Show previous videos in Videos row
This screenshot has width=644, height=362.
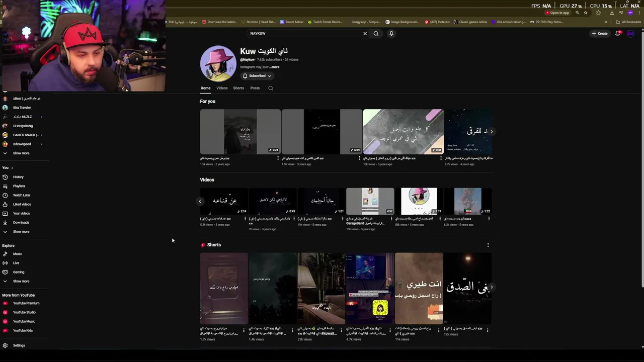(200, 201)
